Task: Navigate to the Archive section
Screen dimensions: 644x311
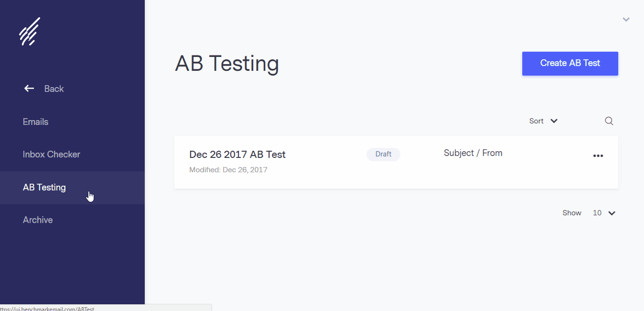Action: point(38,220)
